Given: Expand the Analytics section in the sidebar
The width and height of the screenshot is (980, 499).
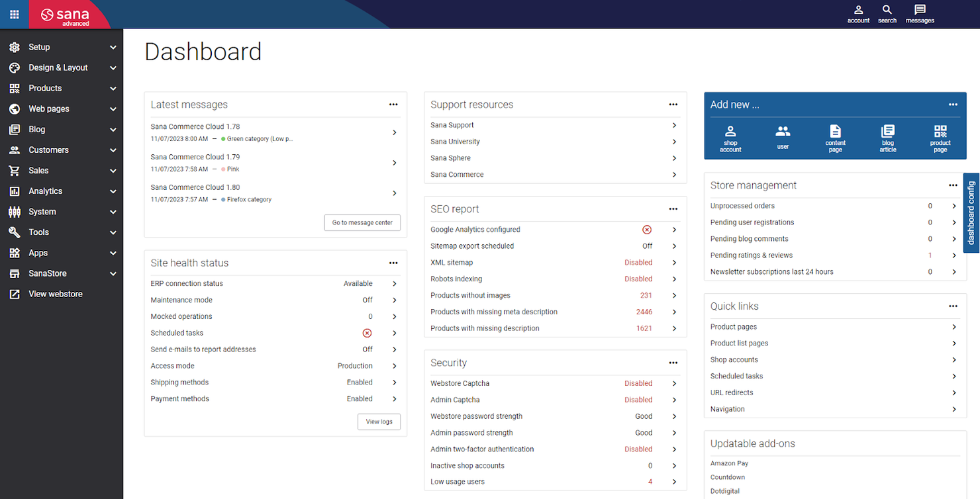Looking at the screenshot, I should [61, 191].
